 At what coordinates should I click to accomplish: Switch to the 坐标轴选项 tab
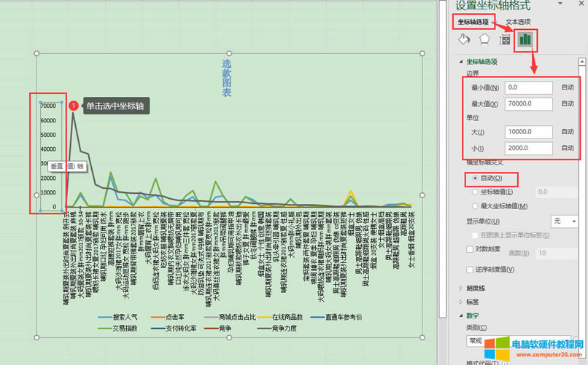[x=473, y=22]
